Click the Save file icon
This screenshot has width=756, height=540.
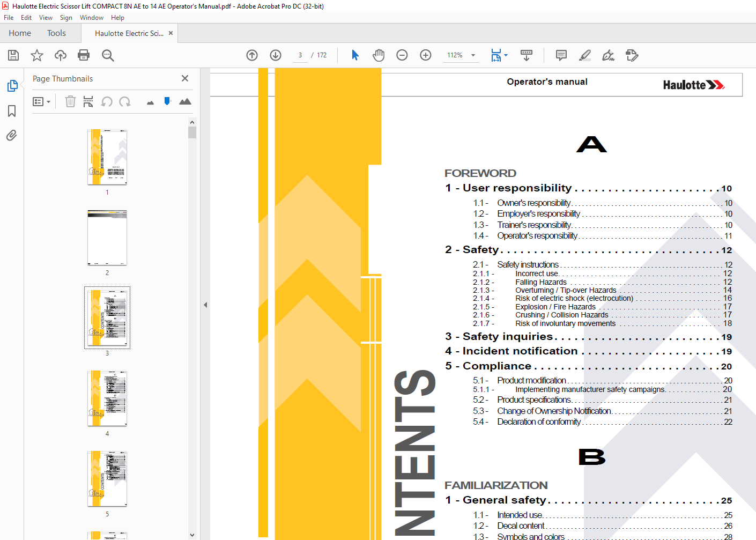click(x=13, y=55)
